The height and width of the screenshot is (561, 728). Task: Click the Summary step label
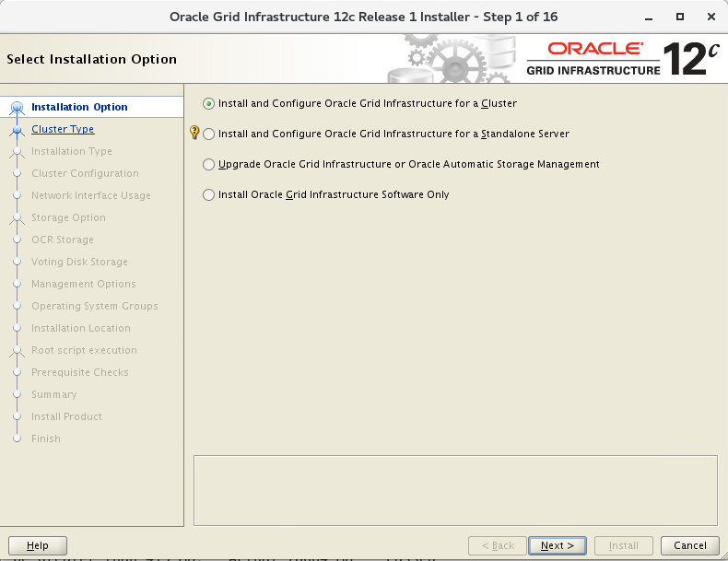53,394
